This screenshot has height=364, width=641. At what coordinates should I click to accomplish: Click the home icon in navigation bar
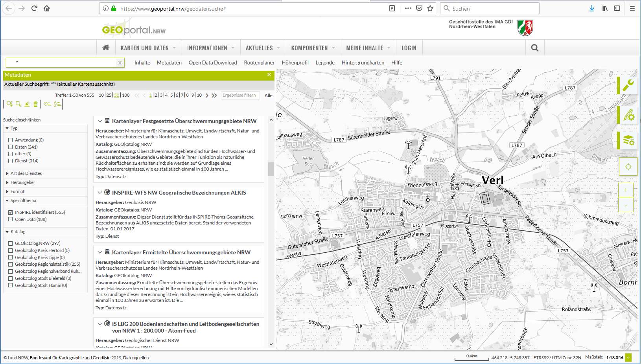106,48
